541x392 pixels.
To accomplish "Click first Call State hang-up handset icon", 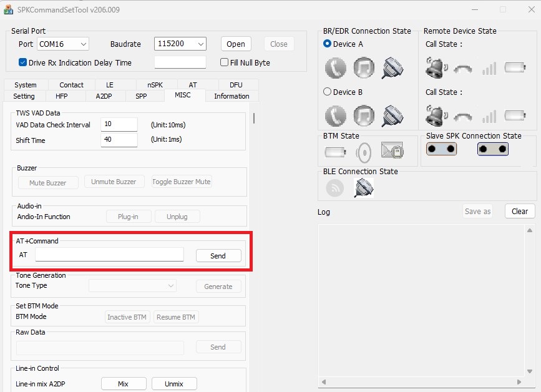I will (463, 69).
